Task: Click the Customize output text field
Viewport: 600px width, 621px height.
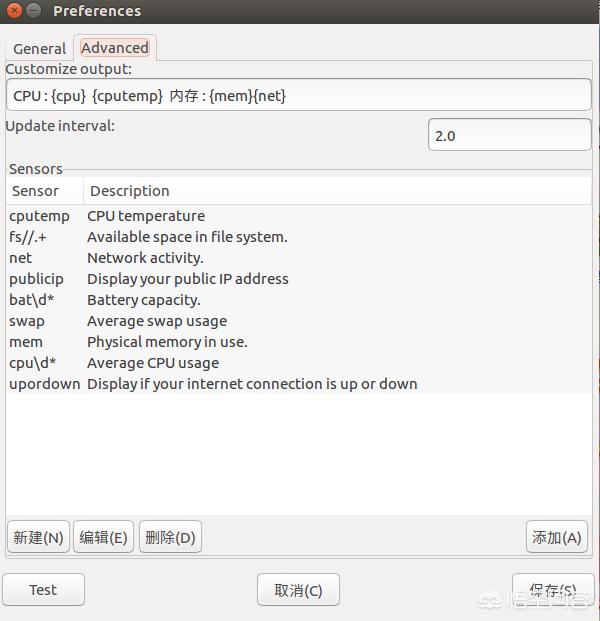Action: 298,96
